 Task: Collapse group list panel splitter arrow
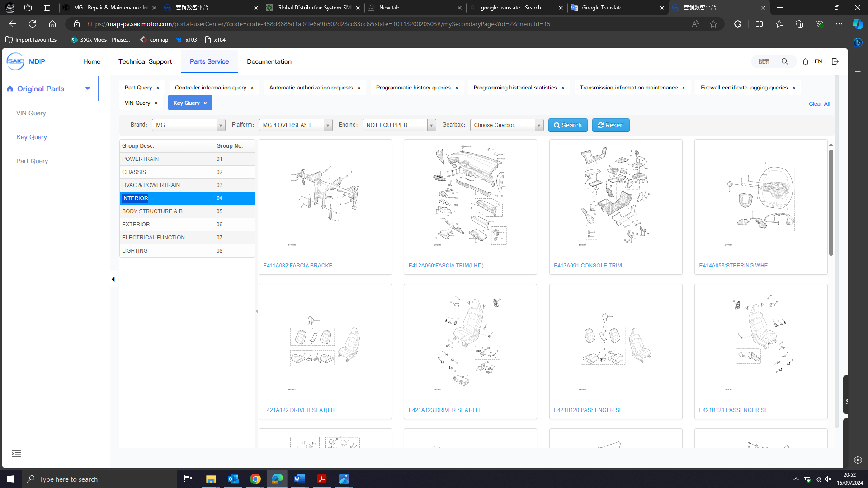point(257,311)
